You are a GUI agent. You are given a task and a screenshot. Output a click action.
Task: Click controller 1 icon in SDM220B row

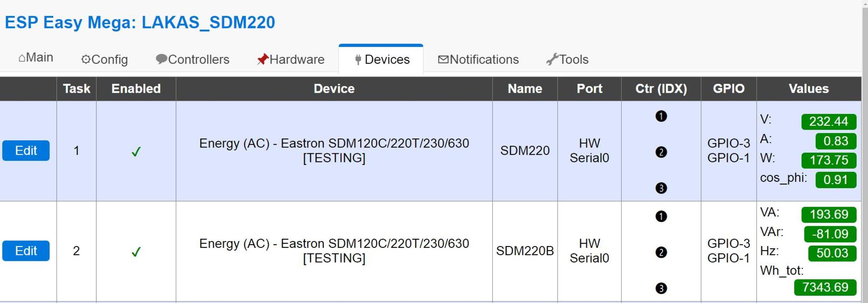661,216
